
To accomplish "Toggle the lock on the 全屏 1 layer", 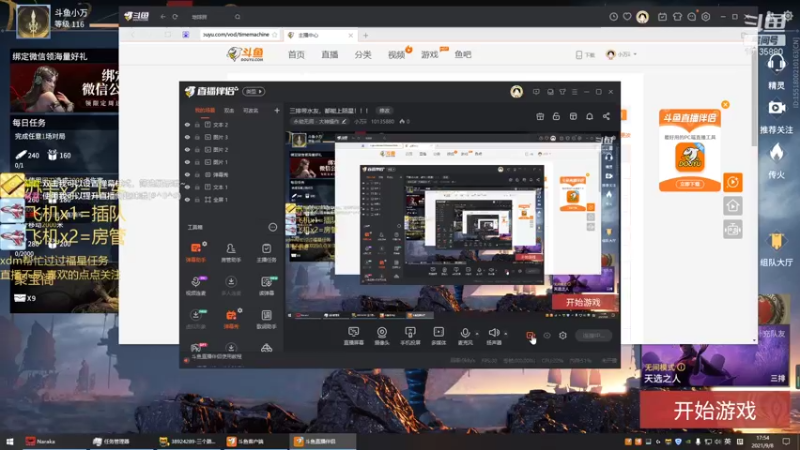I will 197,199.
